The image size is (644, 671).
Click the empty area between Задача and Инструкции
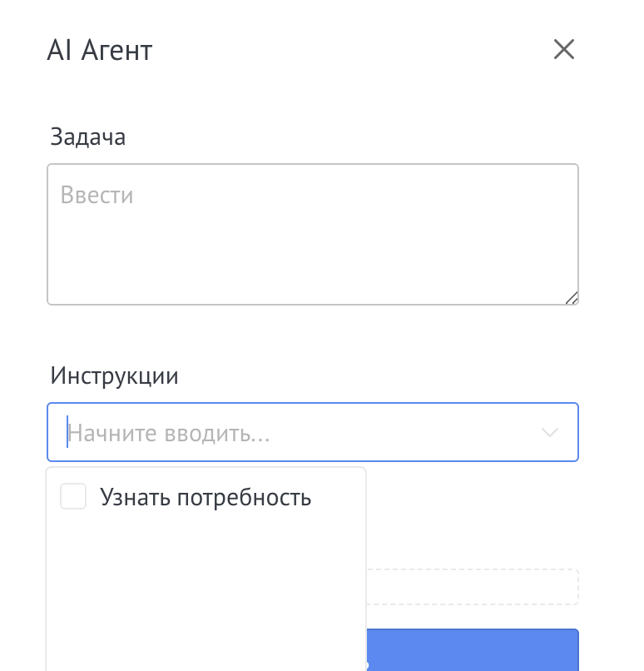pos(313,337)
